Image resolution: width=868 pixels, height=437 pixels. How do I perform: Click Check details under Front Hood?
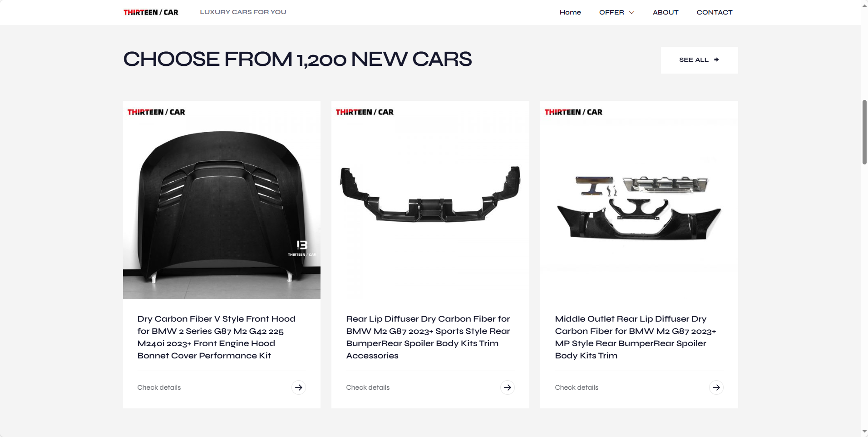pos(159,387)
